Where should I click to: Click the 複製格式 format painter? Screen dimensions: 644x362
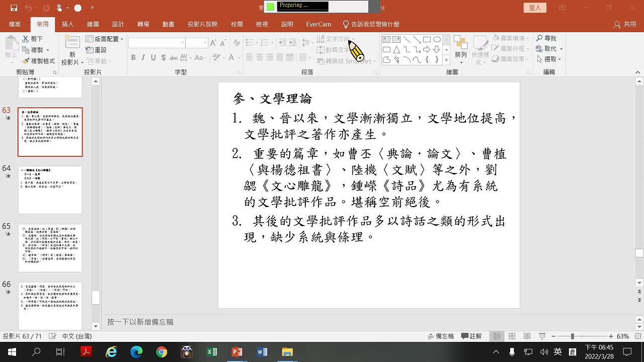[39, 61]
